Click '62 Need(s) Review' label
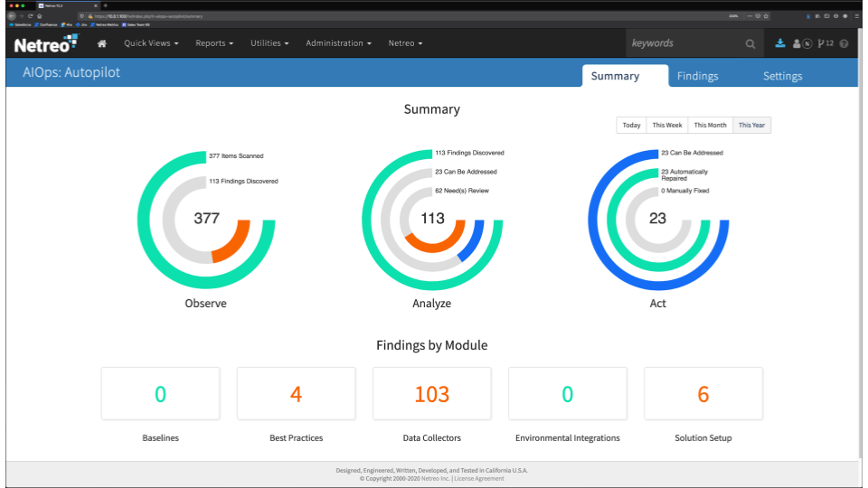 click(462, 191)
